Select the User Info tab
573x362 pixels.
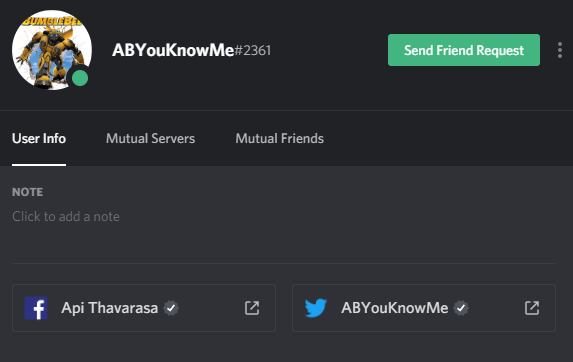coord(39,138)
